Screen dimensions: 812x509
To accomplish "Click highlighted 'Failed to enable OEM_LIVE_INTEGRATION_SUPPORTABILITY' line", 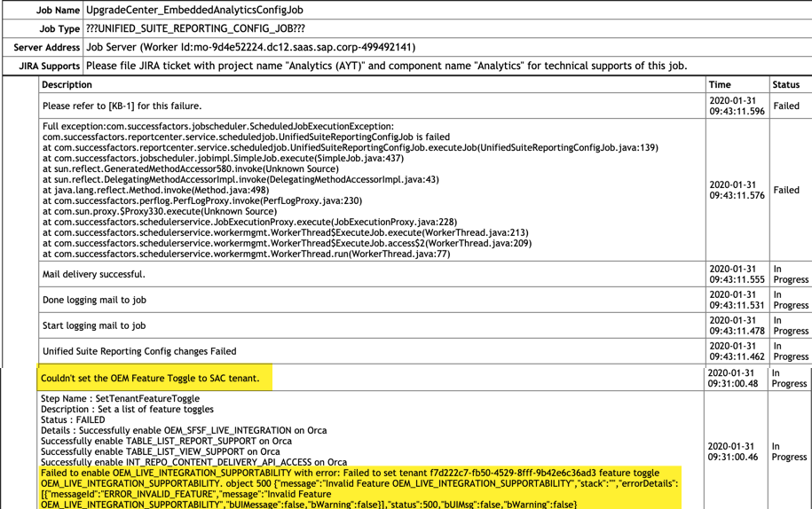I will [350, 473].
